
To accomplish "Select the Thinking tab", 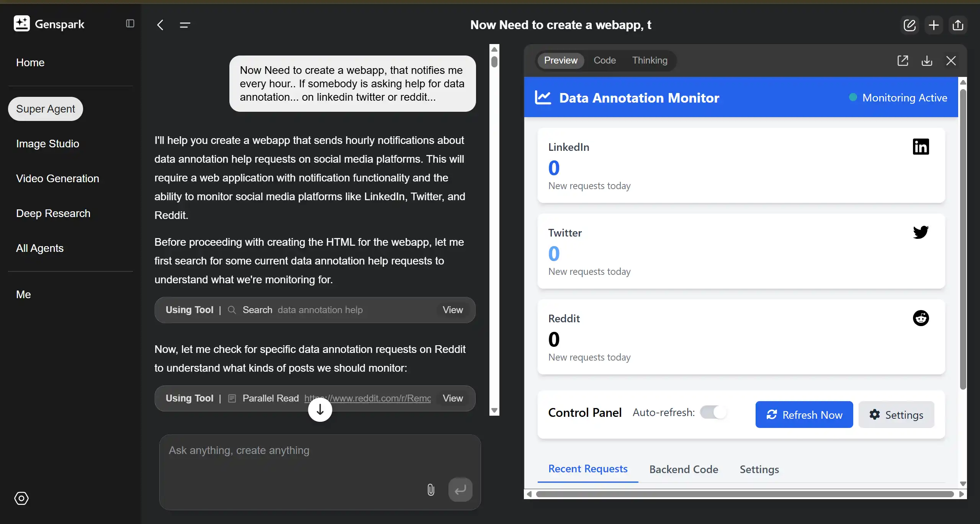I will click(650, 60).
